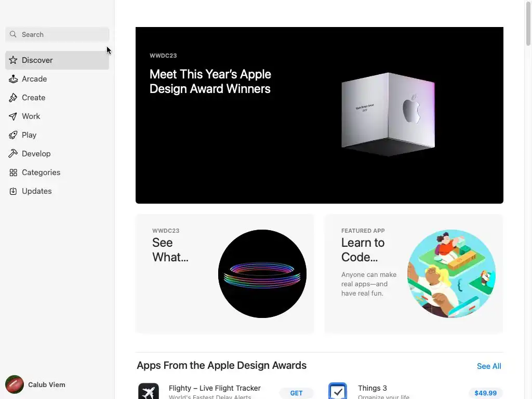Click Apps From the Apple Design Awards heading
The width and height of the screenshot is (532, 399).
tap(221, 365)
